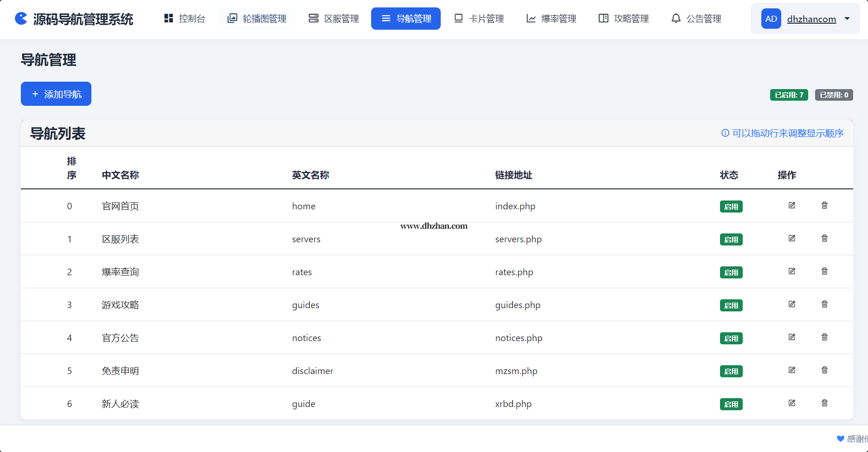
Task: Click the delete trash icon for 官网首页 row
Action: tap(824, 205)
